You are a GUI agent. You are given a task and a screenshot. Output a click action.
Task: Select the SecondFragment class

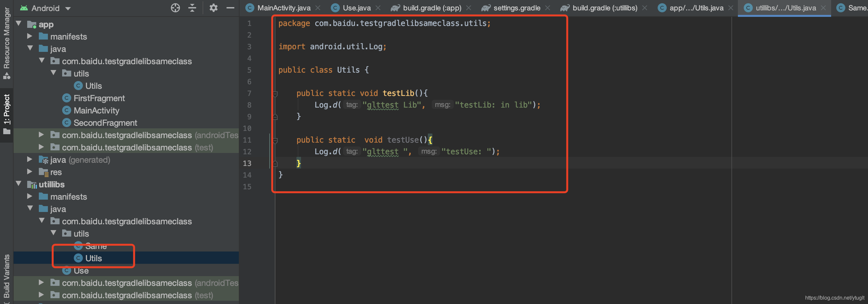click(105, 123)
